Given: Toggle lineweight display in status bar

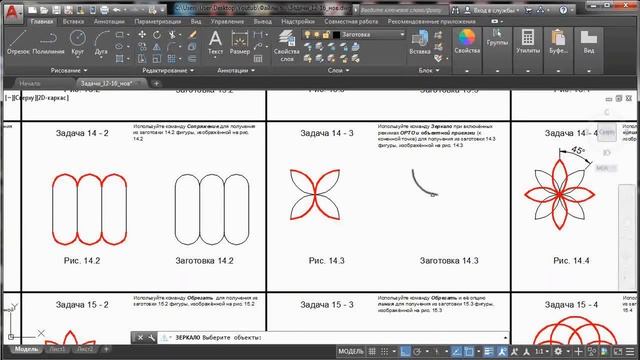Looking at the screenshot, I should tap(489, 351).
